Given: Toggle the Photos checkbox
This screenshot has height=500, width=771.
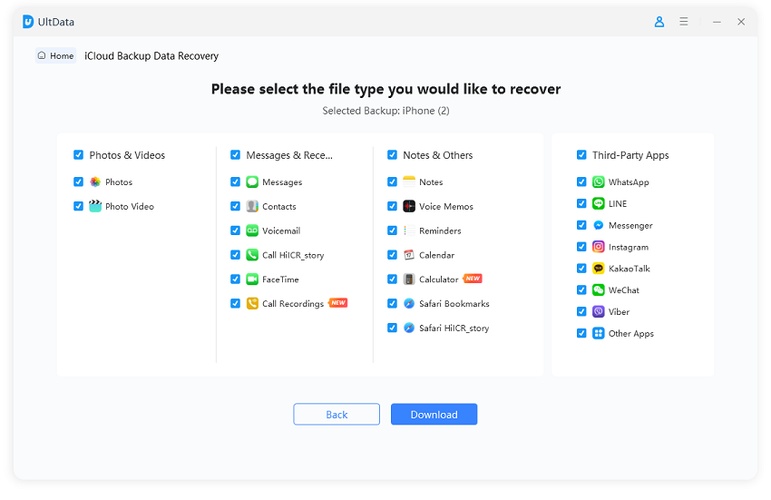Looking at the screenshot, I should pos(78,182).
